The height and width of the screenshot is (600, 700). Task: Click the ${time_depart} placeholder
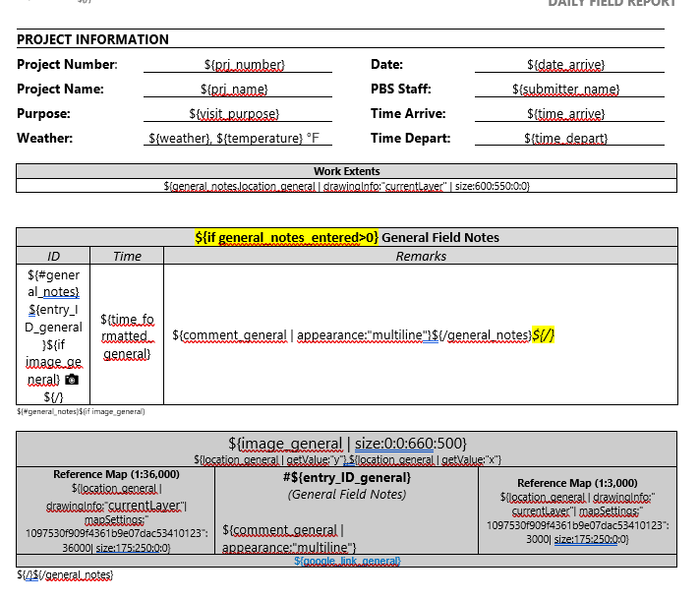[565, 138]
